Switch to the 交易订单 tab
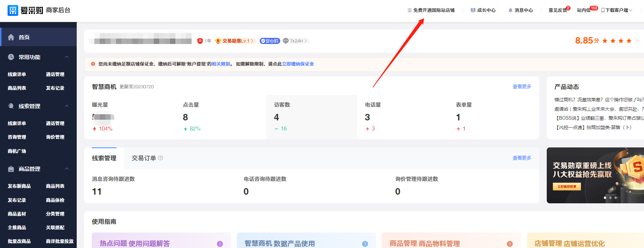644x248 pixels. (144, 158)
